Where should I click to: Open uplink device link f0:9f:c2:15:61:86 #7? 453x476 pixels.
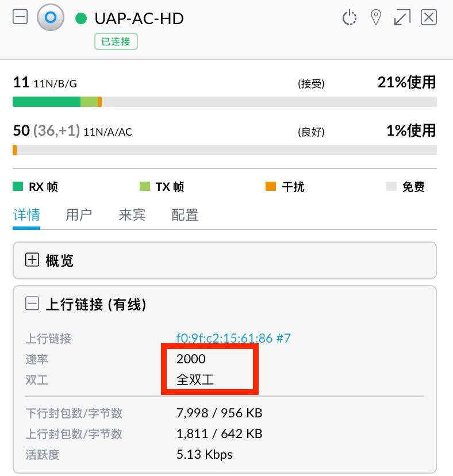click(x=233, y=337)
